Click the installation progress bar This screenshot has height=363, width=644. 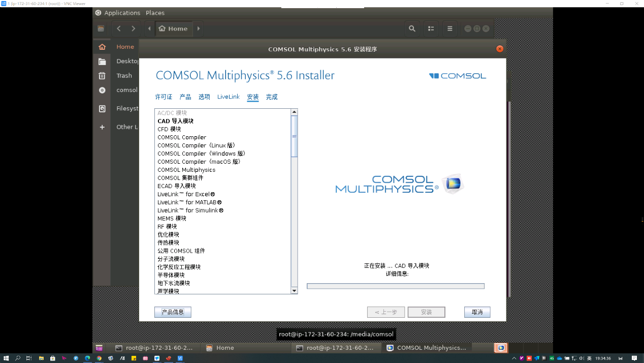[396, 286]
